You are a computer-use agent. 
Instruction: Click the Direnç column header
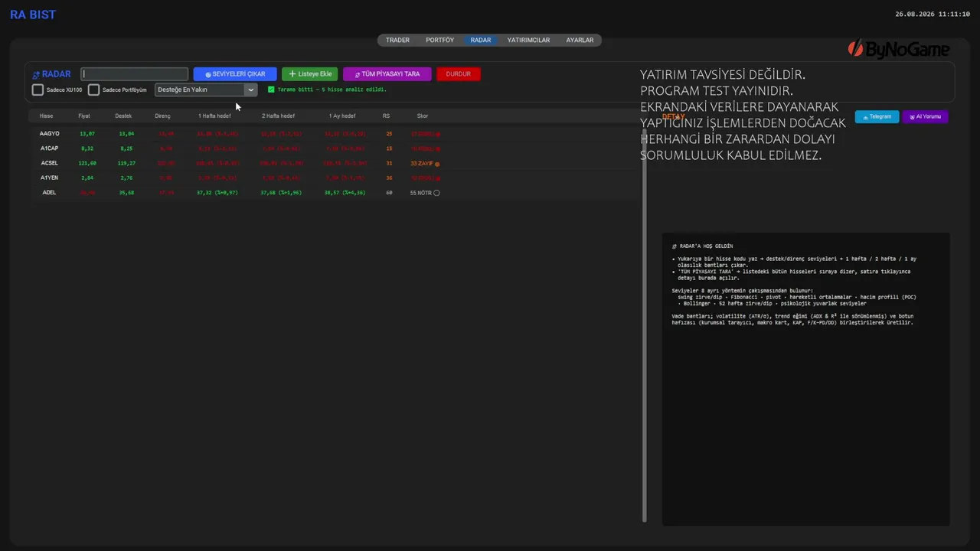(163, 116)
